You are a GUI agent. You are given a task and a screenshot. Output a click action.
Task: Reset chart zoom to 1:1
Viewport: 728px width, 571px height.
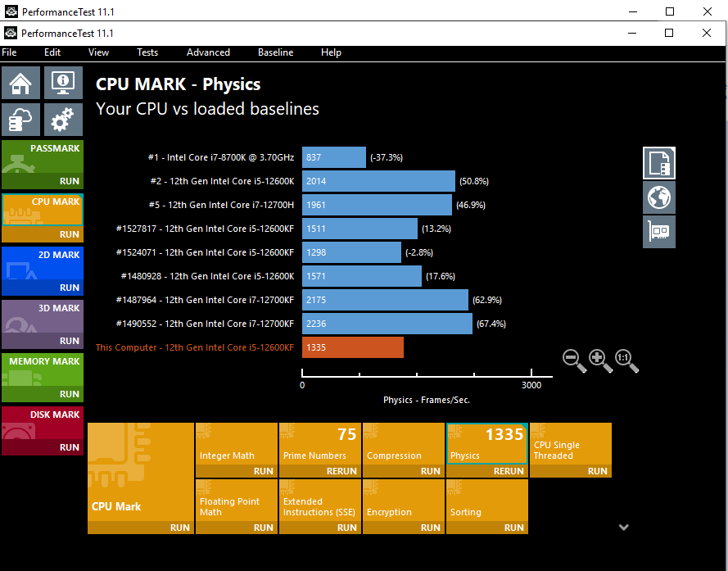pos(626,361)
